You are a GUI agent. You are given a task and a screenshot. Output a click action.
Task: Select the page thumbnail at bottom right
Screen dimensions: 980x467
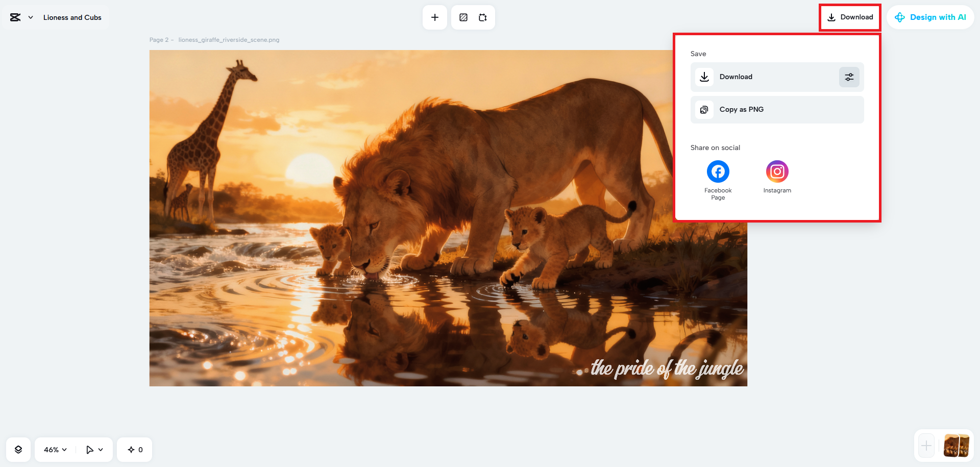click(957, 445)
